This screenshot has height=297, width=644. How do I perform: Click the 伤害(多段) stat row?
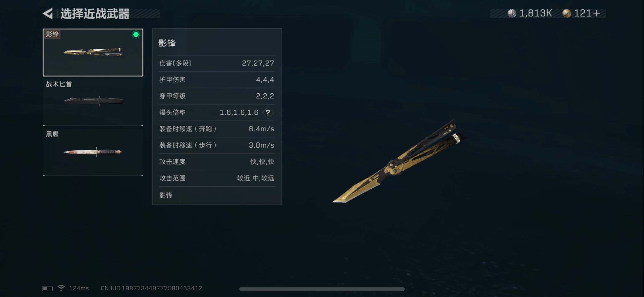pos(217,63)
